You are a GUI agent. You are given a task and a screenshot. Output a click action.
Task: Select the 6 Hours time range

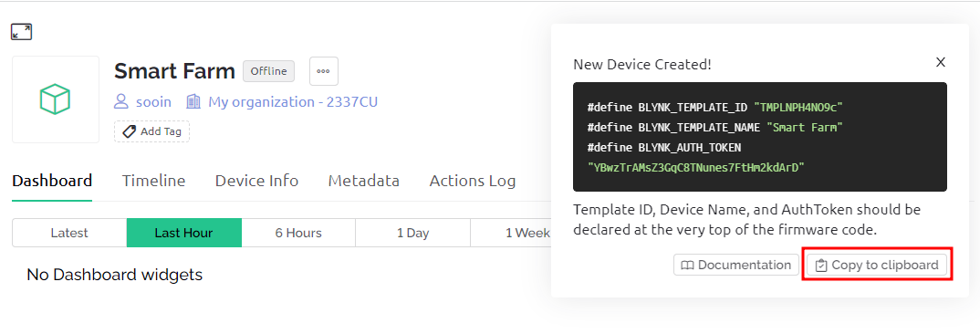pos(298,233)
